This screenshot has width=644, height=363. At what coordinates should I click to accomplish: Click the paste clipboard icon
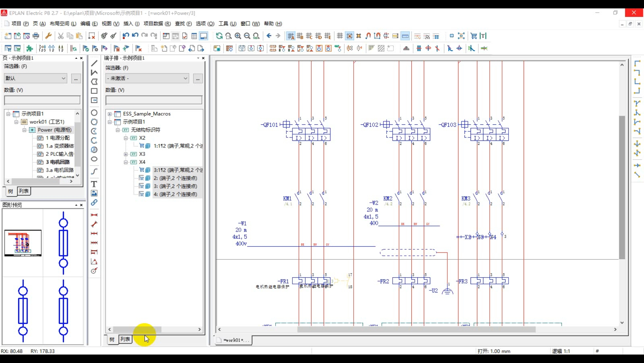pos(80,36)
